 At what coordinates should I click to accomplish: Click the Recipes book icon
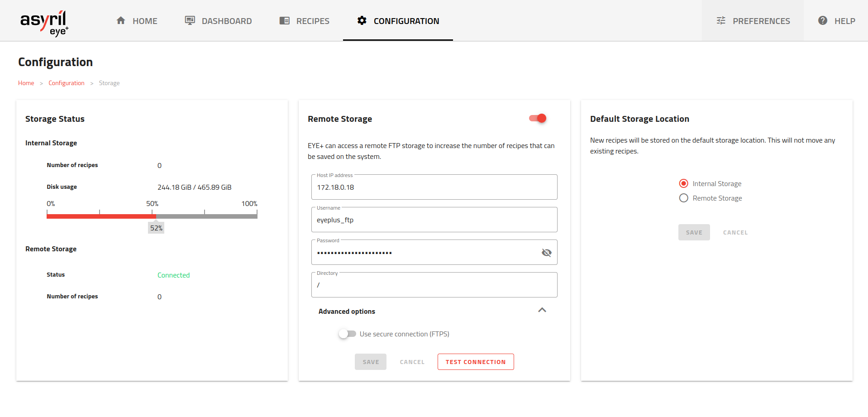[285, 21]
